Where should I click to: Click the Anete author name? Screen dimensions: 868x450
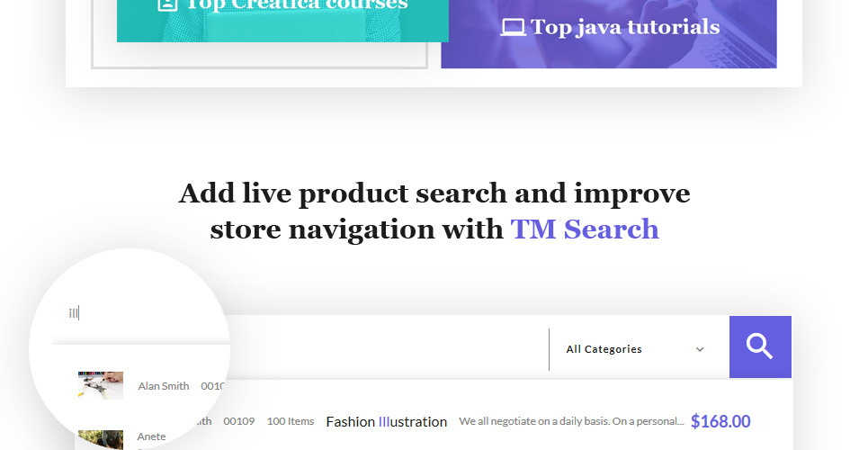[x=151, y=436]
